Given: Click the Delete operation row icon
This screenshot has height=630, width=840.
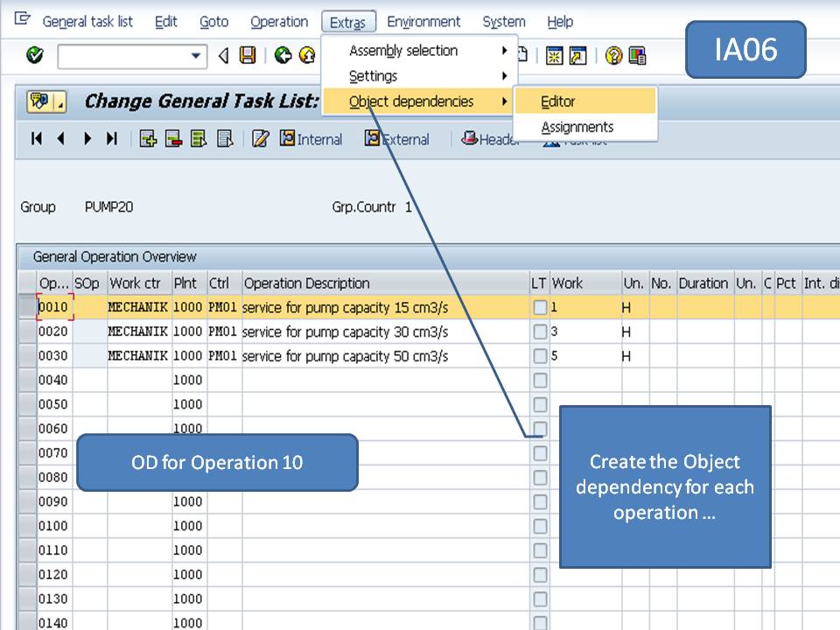Looking at the screenshot, I should [173, 139].
